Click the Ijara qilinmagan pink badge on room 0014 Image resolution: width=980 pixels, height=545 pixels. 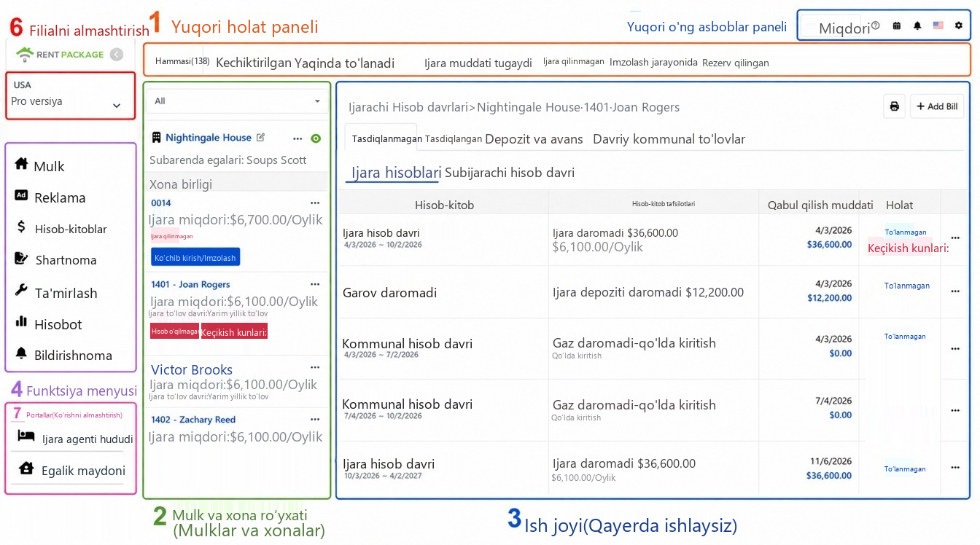pos(171,236)
